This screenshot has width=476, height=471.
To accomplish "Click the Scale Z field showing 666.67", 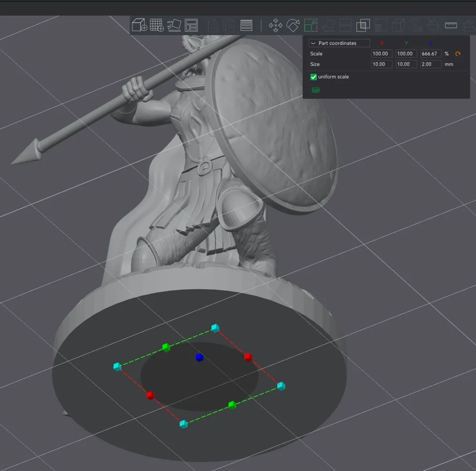I will [x=431, y=54].
